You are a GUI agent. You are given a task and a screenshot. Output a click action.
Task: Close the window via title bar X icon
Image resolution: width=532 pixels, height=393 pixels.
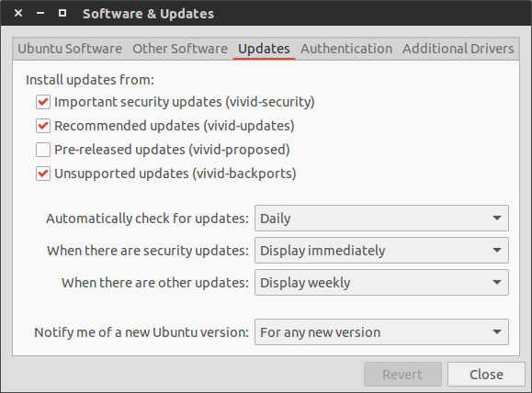18,13
